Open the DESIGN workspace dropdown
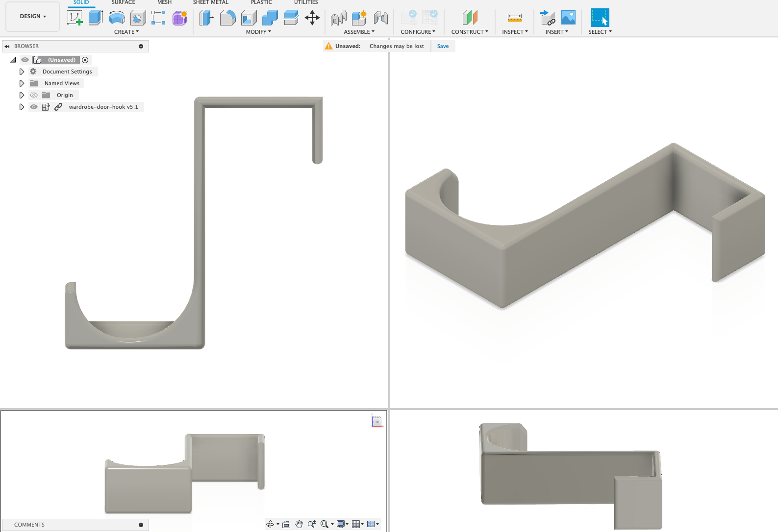Screen dimensions: 778x532 click(33, 16)
